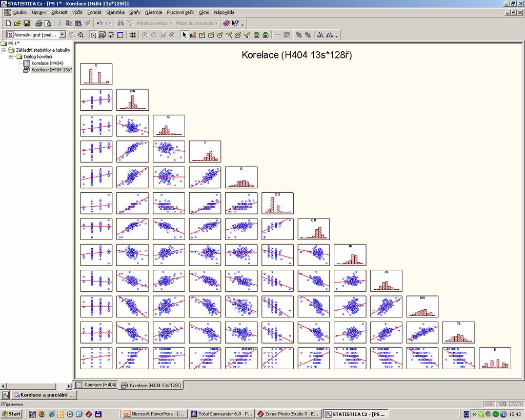Select the PS 1* root tree item
This screenshot has height=420, width=525.
click(14, 43)
